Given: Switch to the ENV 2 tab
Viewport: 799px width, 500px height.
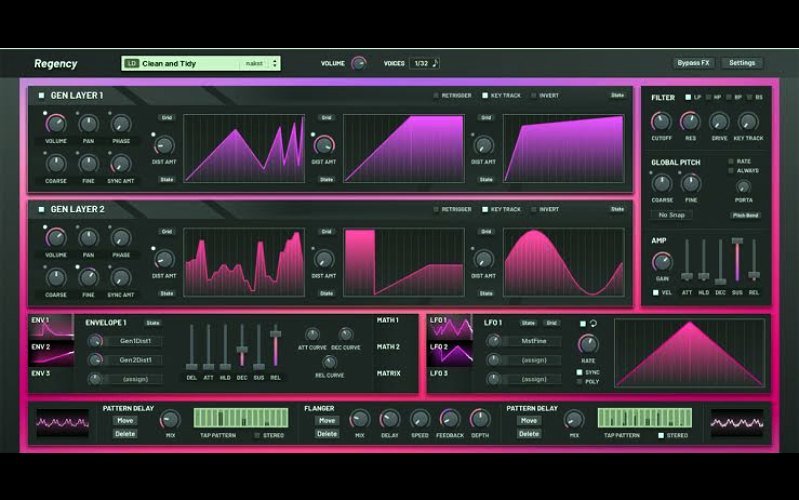Looking at the screenshot, I should [51, 353].
